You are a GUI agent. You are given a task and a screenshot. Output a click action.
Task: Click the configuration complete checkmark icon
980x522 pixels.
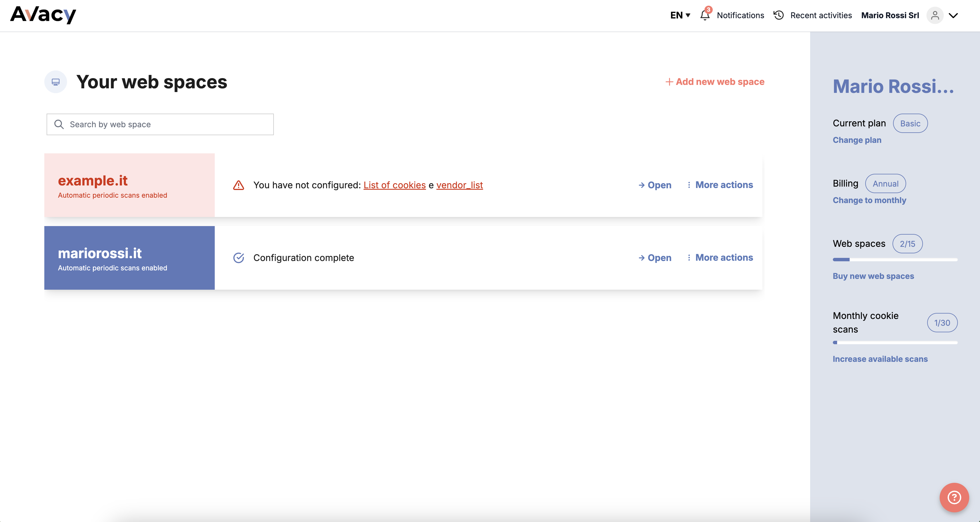click(x=239, y=258)
